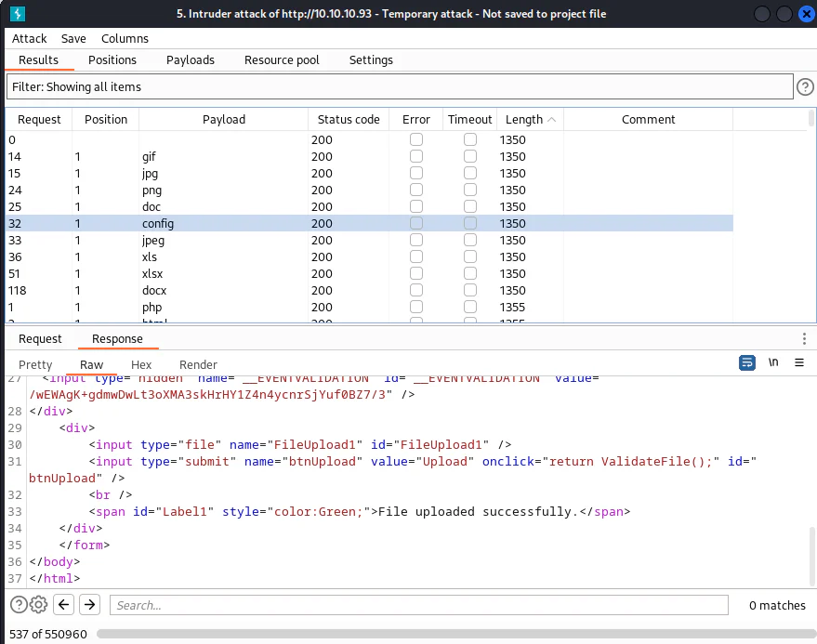Open the Attack menu
Screen dimensions: 817x644
point(29,38)
